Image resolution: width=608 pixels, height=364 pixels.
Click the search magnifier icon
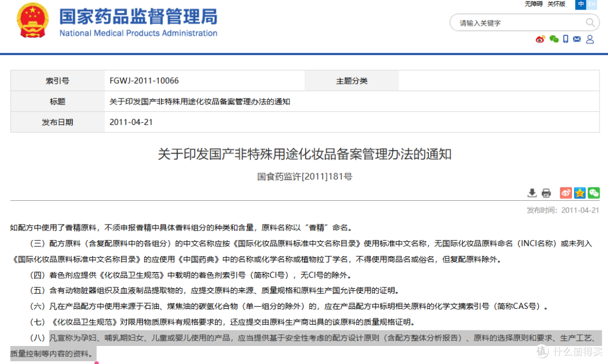tap(590, 23)
